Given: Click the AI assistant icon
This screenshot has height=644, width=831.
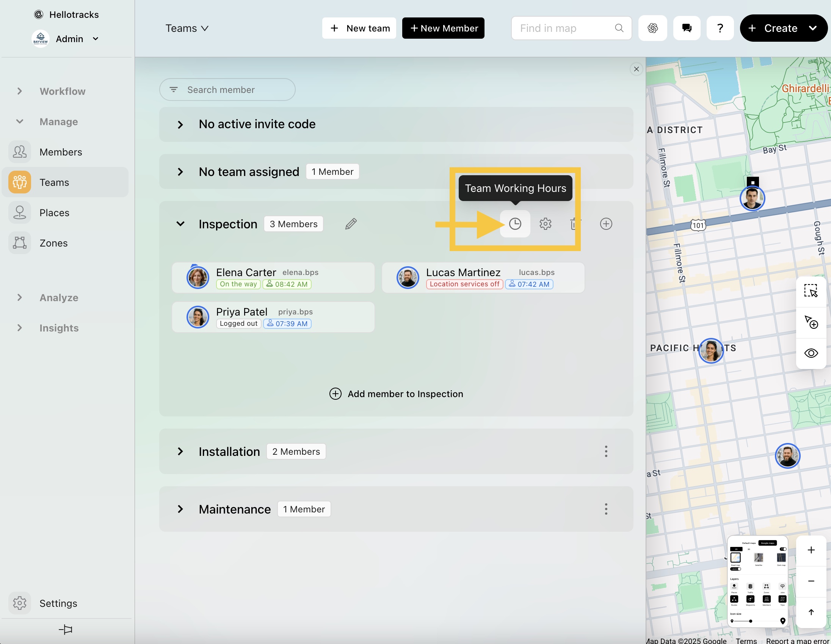Looking at the screenshot, I should coord(652,28).
